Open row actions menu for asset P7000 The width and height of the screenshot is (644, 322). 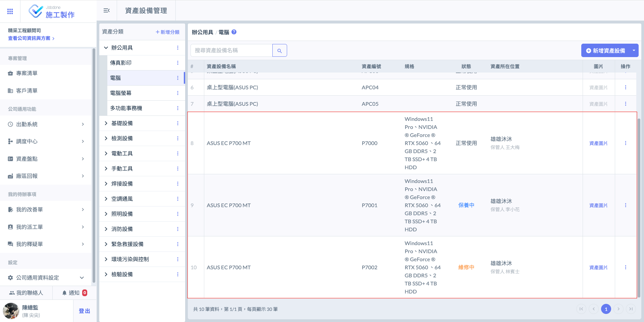coord(626,143)
